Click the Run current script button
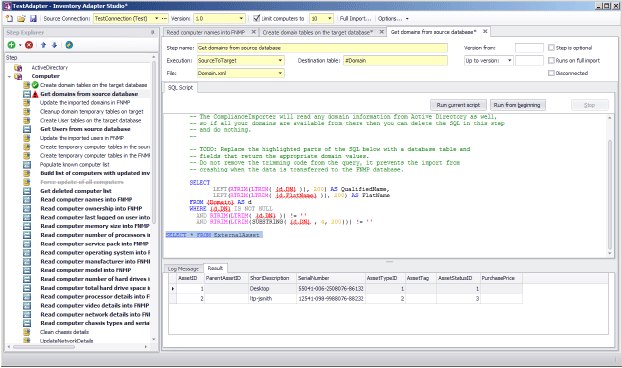Screen dimensions: 622x368 tap(458, 105)
